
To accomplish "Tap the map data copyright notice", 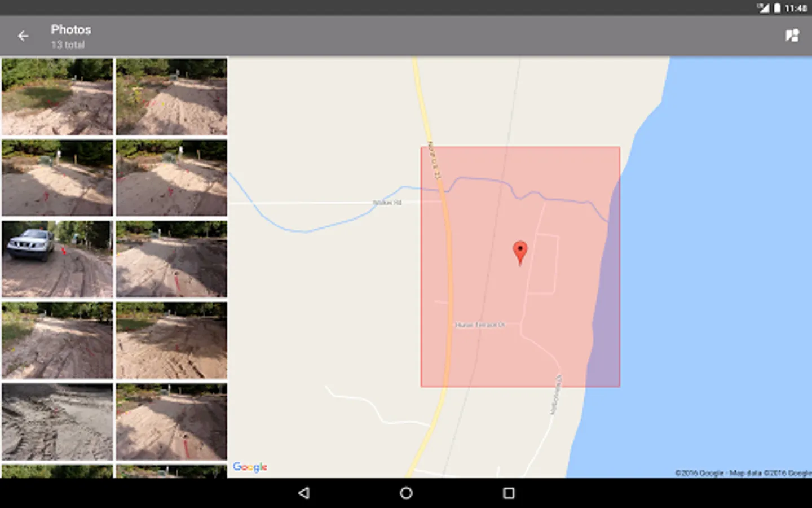I will (x=743, y=473).
